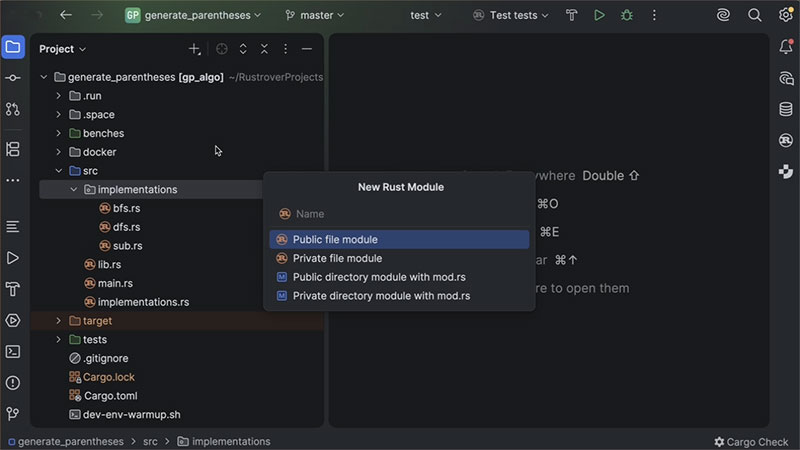
Task: Click Cargo Check in status bar
Action: click(x=751, y=441)
